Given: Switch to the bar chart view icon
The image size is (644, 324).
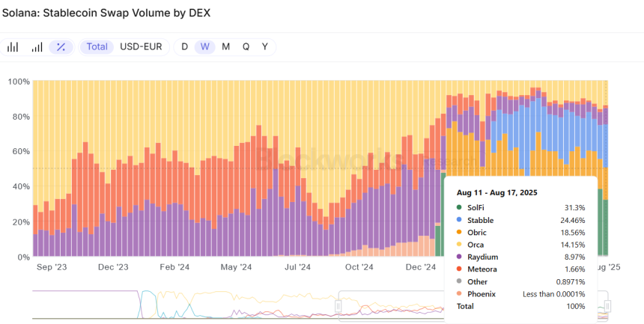Looking at the screenshot, I should click(x=13, y=47).
